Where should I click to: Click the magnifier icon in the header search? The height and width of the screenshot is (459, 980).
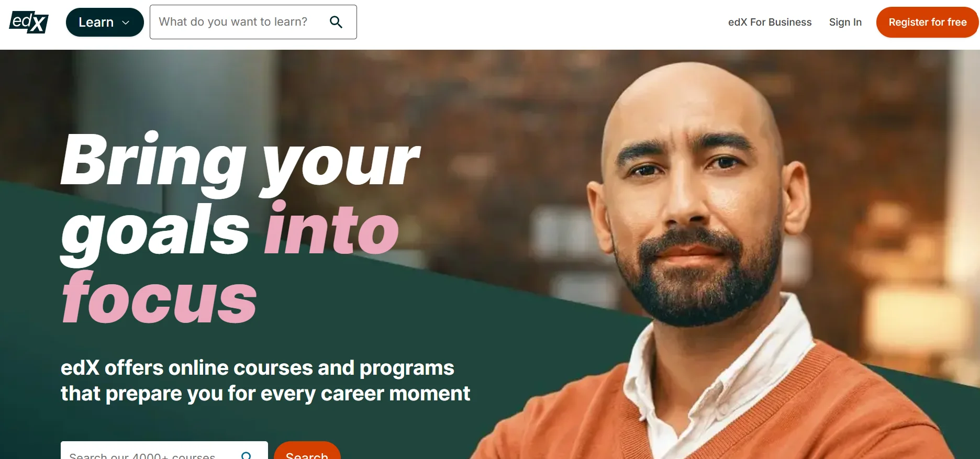click(x=336, y=22)
